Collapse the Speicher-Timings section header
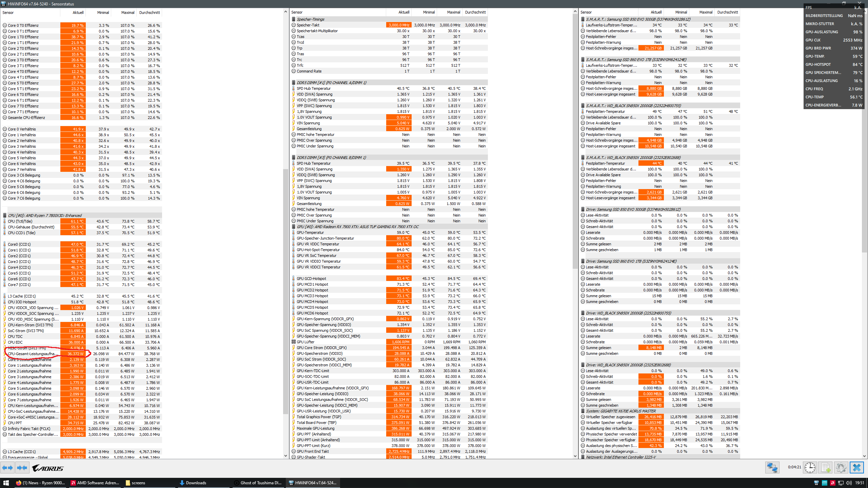Screen dimensions: 868x488 click(x=310, y=19)
